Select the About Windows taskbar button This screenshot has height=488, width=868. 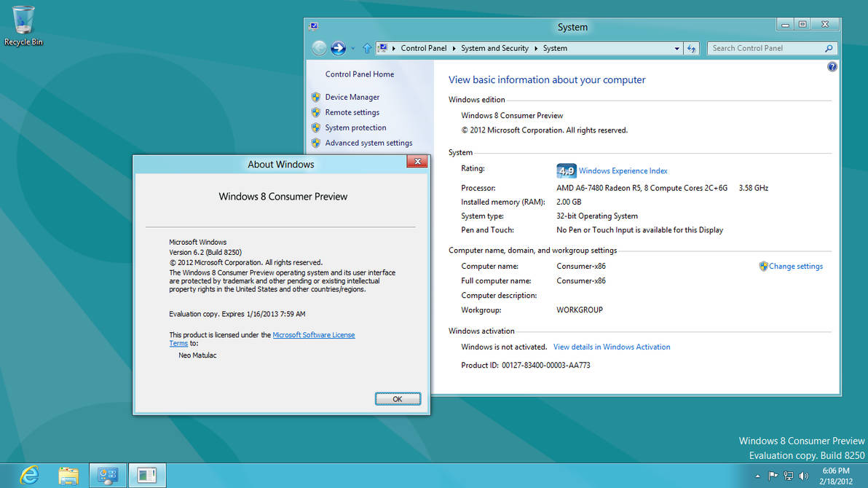[x=147, y=476]
